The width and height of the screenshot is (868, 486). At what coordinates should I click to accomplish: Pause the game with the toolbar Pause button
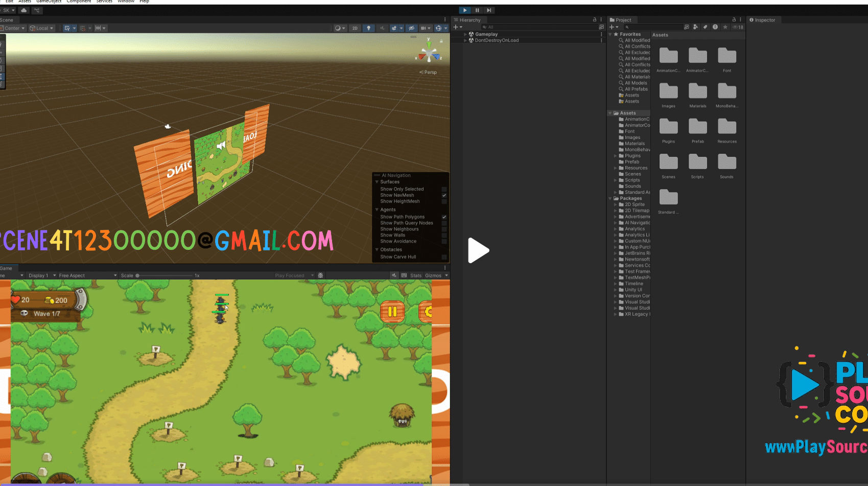(477, 10)
